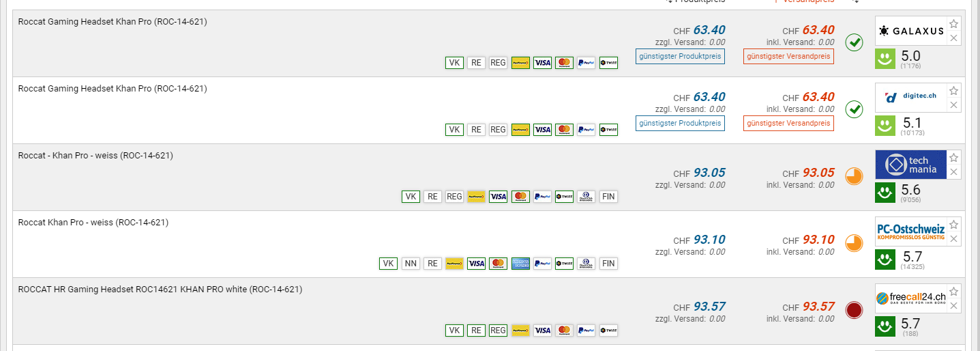Click the availability column sort arrow
This screenshot has width=980, height=351.
855,2
